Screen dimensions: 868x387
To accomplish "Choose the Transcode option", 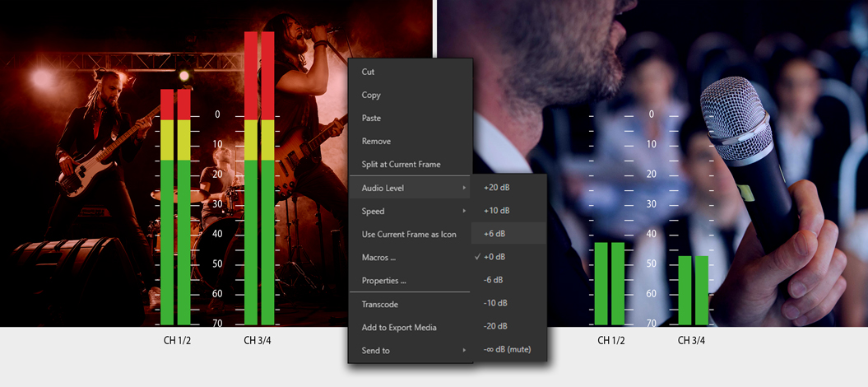I will pos(380,304).
